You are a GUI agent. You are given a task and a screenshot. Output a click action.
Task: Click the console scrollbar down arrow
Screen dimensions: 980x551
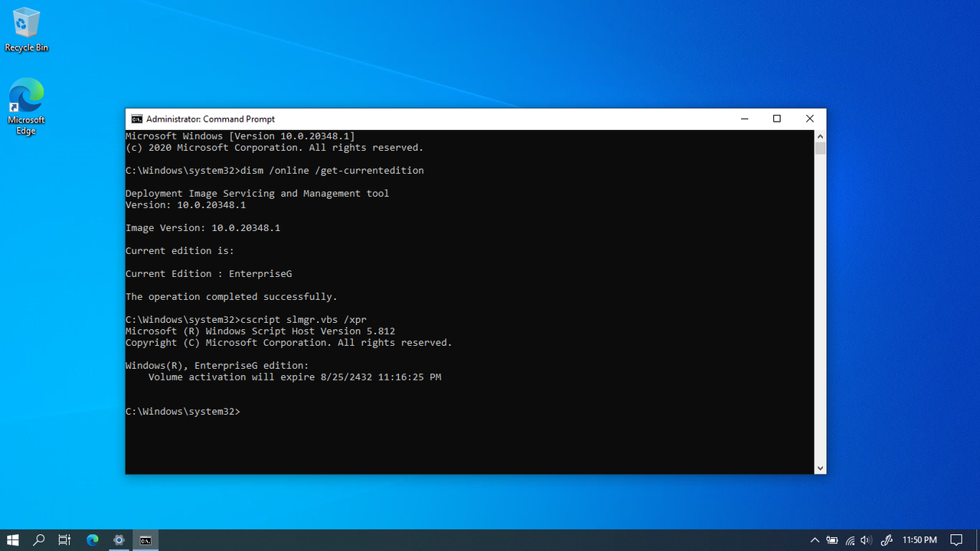[x=820, y=468]
